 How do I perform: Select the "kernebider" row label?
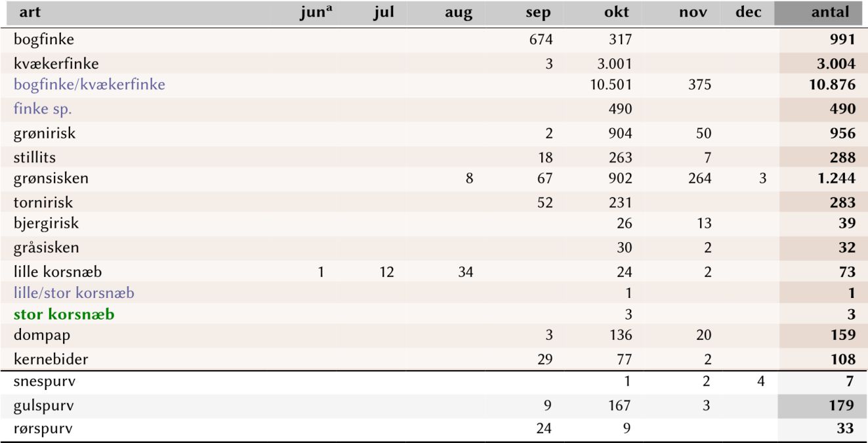(50, 359)
